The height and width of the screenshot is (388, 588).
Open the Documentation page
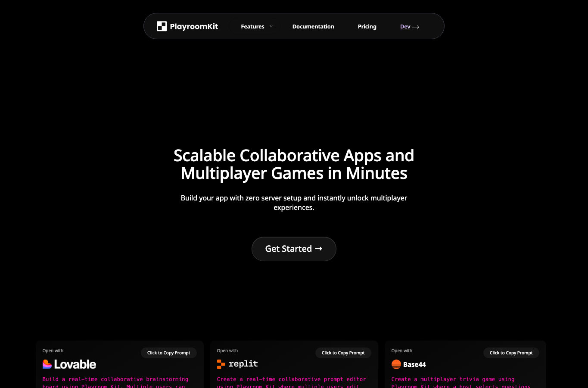coord(313,26)
